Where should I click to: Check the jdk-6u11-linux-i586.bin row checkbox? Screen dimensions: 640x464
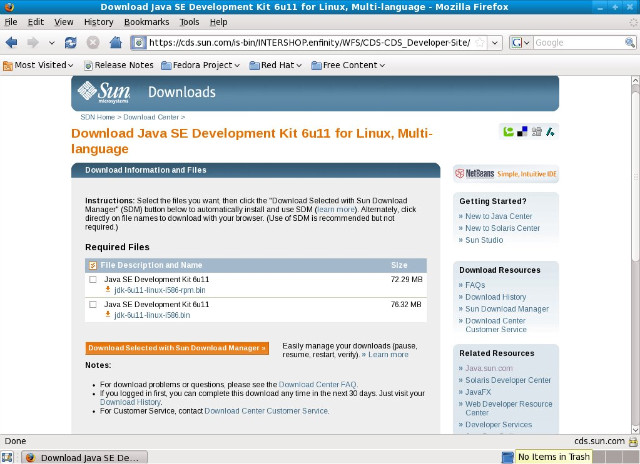[93, 304]
